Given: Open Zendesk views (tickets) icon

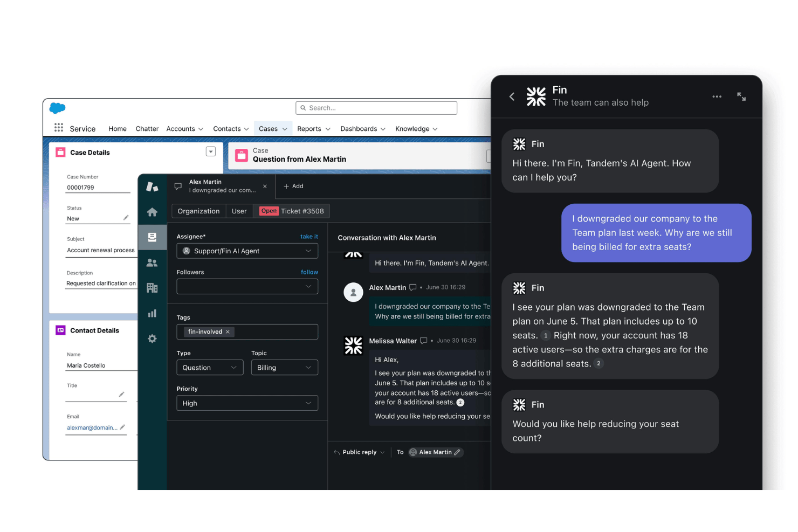Looking at the screenshot, I should click(x=152, y=237).
